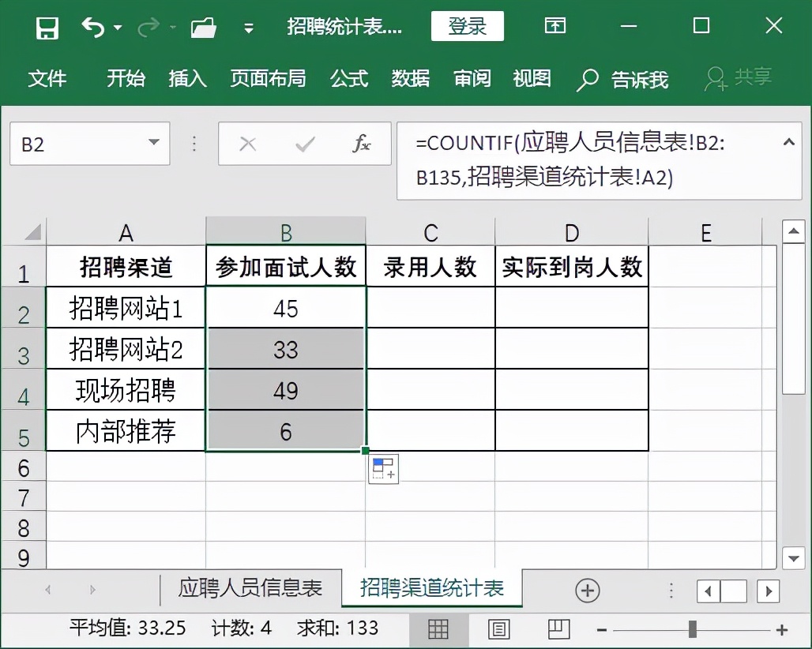Click the Save icon
812x649 pixels.
(x=47, y=26)
